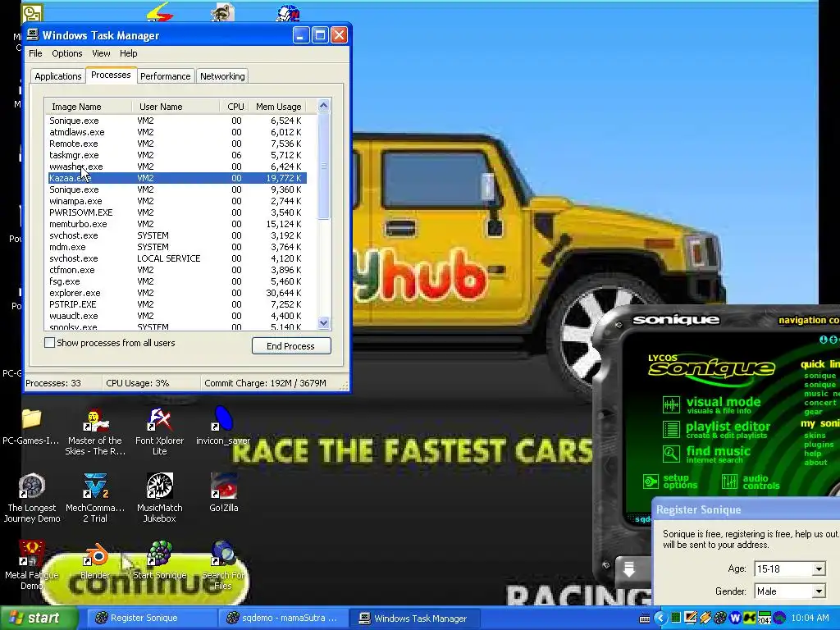The height and width of the screenshot is (630, 840).
Task: Switch to the Applications tab
Action: click(x=58, y=76)
